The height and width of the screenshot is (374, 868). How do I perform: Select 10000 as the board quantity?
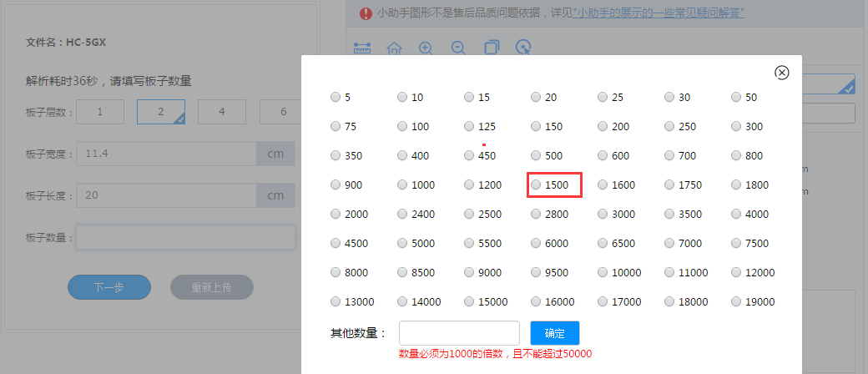[603, 272]
